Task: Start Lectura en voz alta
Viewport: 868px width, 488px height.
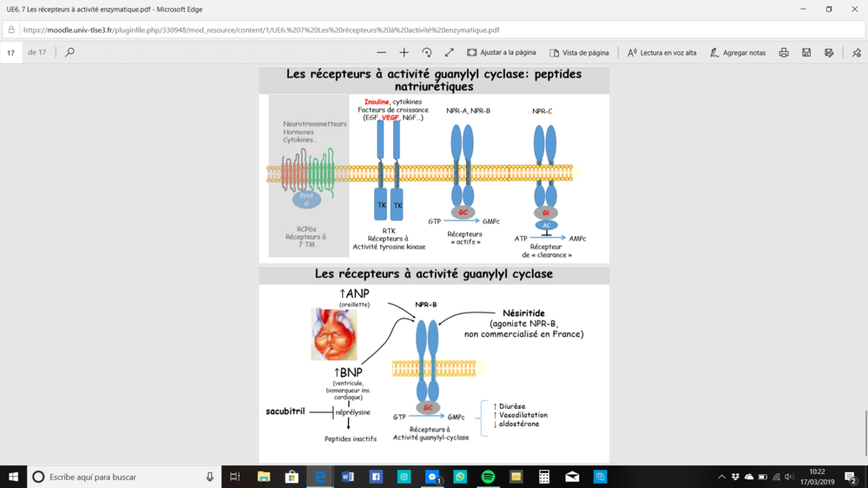Action: click(661, 53)
